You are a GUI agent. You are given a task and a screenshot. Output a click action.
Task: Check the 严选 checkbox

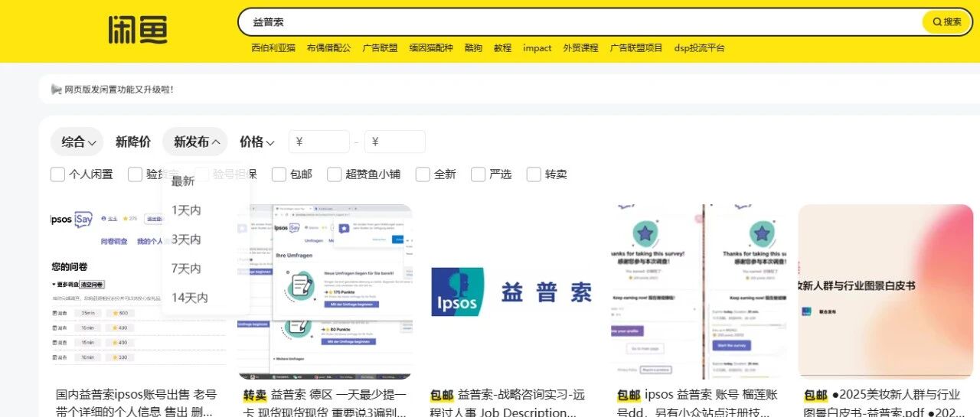[478, 174]
